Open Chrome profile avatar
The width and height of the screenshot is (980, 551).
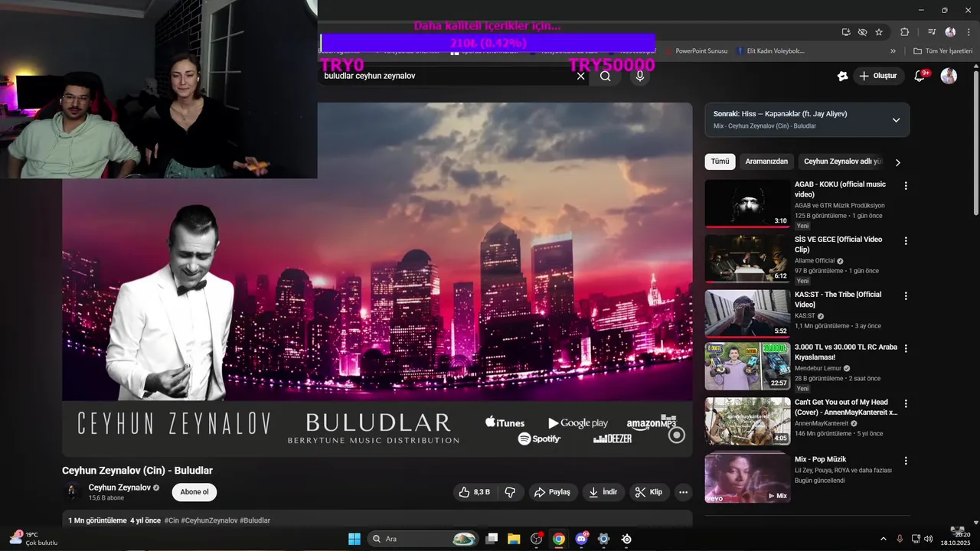(x=950, y=32)
